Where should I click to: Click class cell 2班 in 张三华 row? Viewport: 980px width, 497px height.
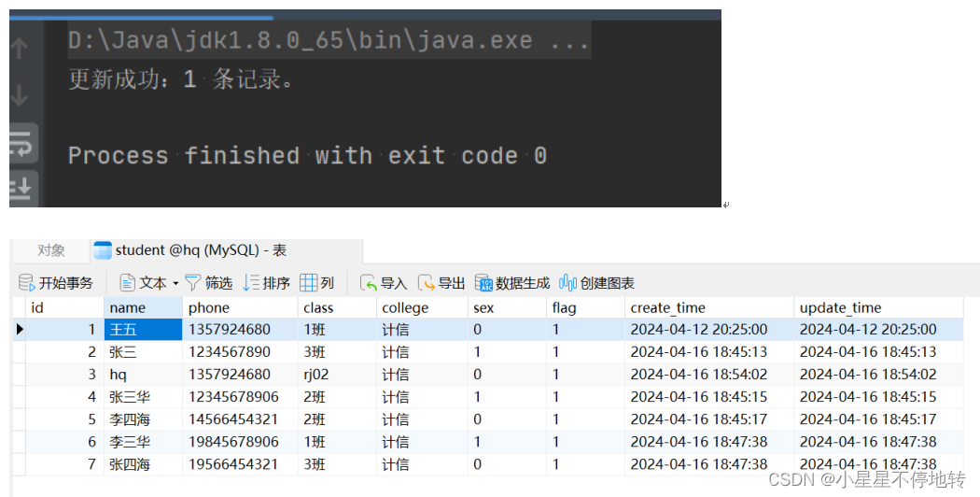coord(337,397)
